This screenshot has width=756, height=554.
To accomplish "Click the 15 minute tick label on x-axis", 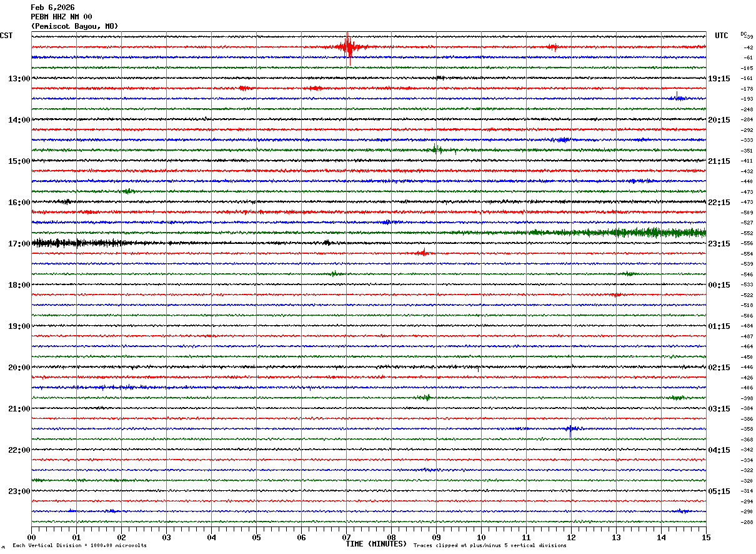I will pyautogui.click(x=705, y=538).
